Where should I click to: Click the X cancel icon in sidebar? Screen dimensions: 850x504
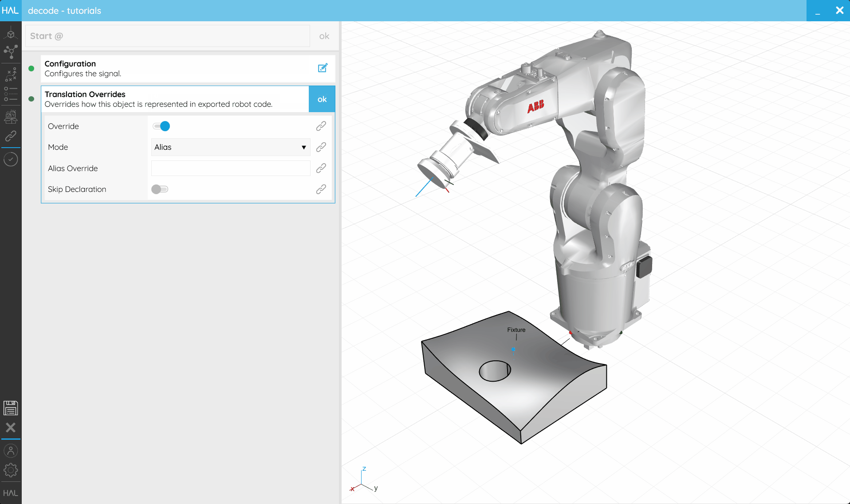(11, 427)
